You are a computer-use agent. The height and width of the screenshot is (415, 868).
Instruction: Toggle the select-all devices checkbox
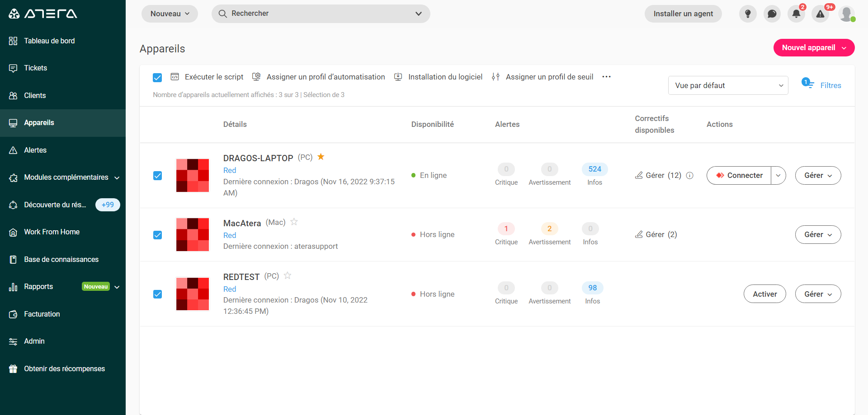tap(157, 78)
